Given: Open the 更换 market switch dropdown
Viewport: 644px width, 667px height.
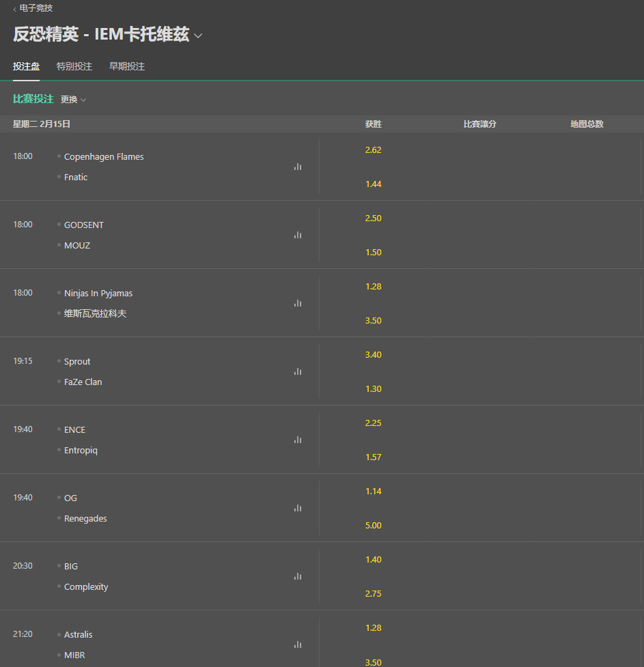Looking at the screenshot, I should coord(73,98).
